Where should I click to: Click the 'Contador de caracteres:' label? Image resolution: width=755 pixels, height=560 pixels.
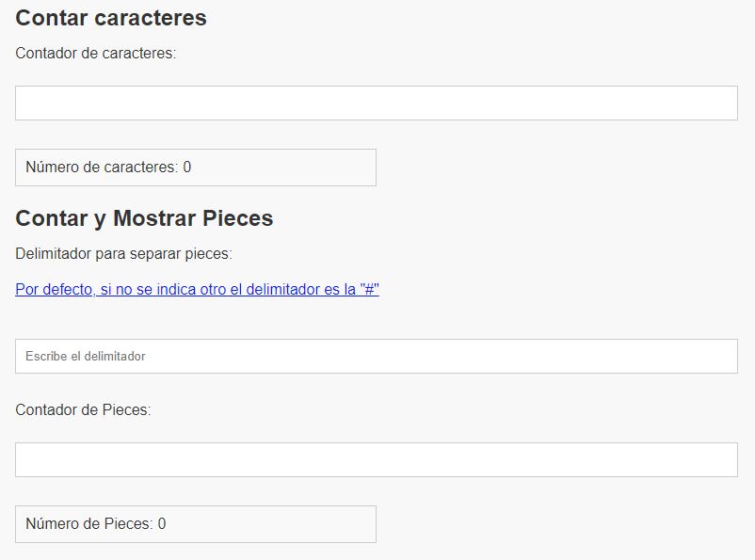(x=96, y=54)
